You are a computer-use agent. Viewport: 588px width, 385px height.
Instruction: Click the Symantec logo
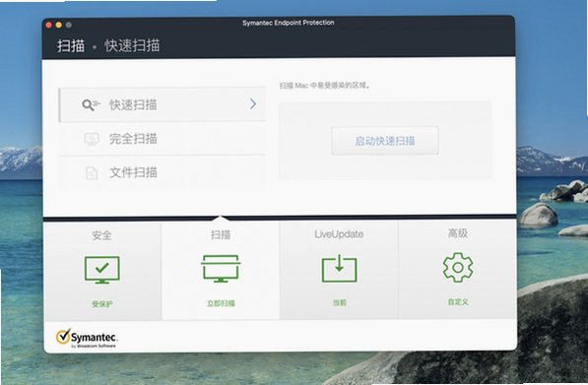click(87, 338)
